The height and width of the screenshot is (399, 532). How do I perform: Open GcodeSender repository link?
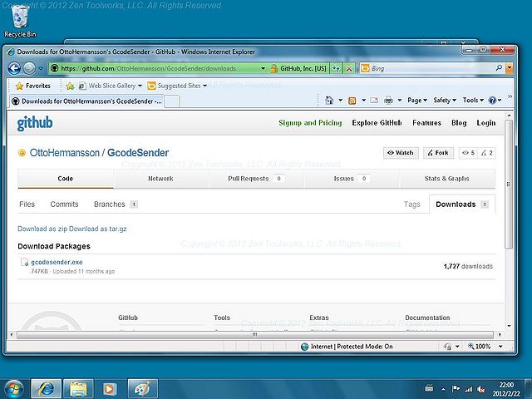coord(138,153)
